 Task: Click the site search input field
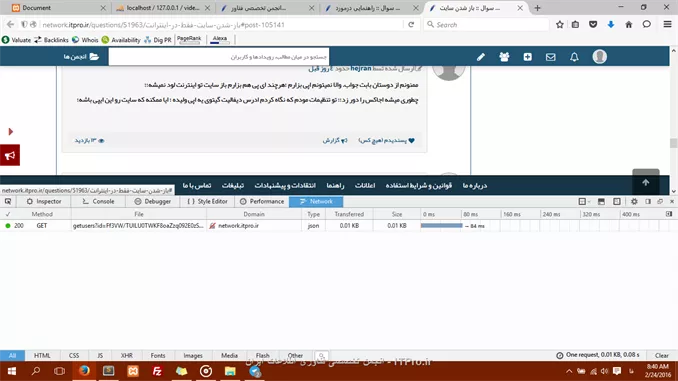click(219, 57)
